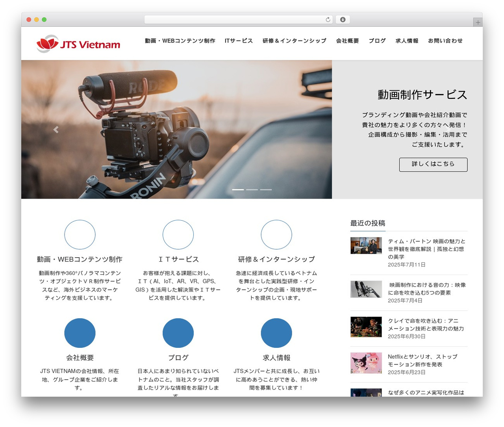Open the 動画・WEBコンテンツ制作 navigation menu
Image resolution: width=504 pixels, height=427 pixels.
coord(180,41)
